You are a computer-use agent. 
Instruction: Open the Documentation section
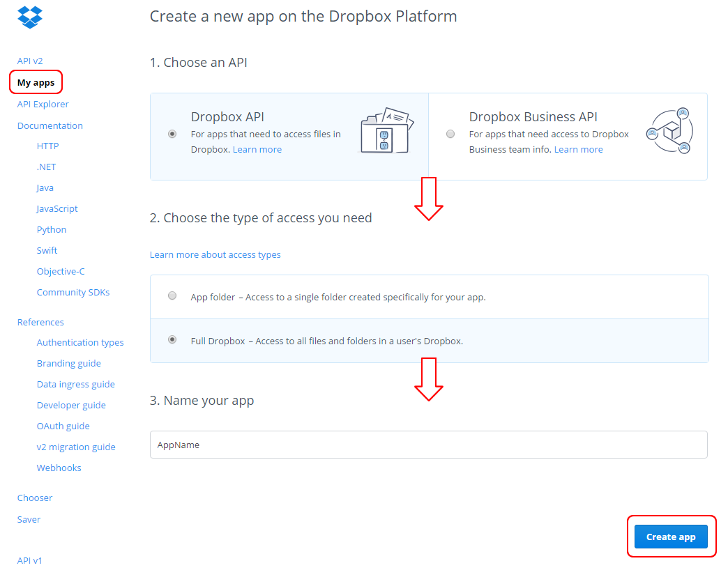coord(50,125)
